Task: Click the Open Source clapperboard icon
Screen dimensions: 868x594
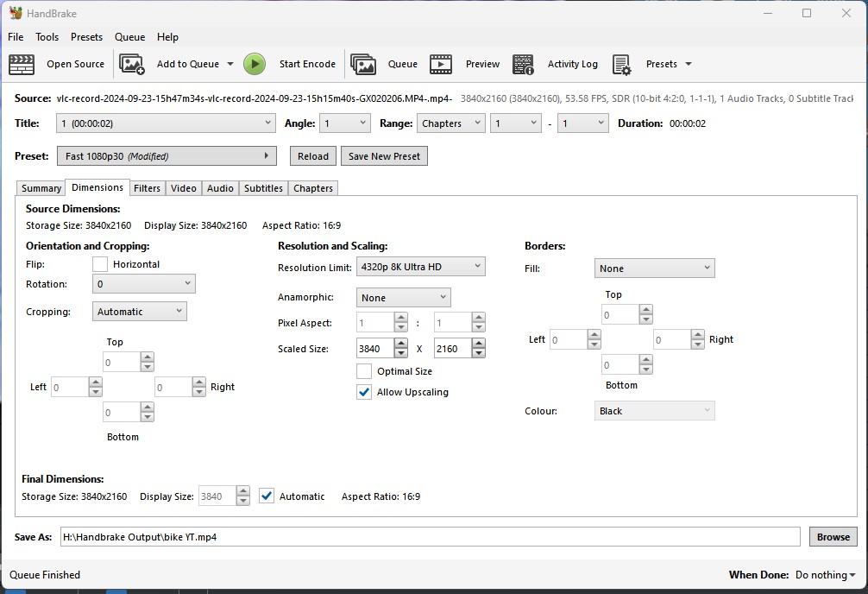Action: 22,64
